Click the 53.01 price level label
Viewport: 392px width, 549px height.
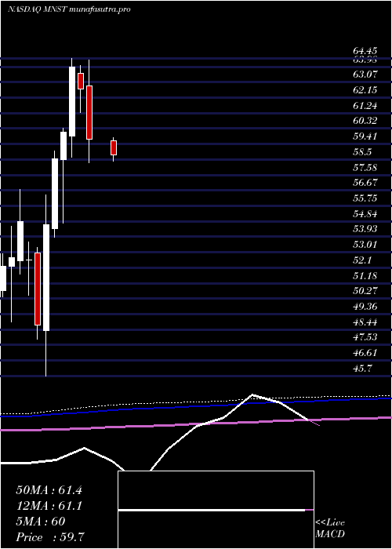point(365,245)
